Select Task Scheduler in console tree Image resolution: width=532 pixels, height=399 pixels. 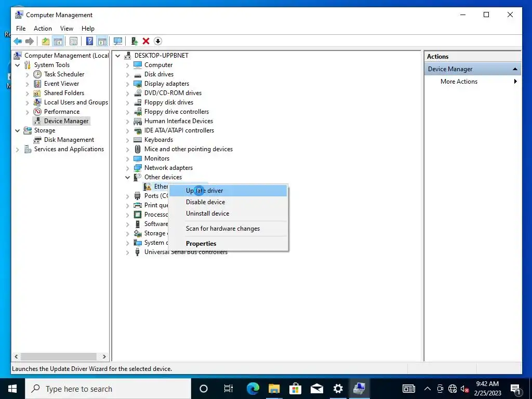pyautogui.click(x=64, y=74)
